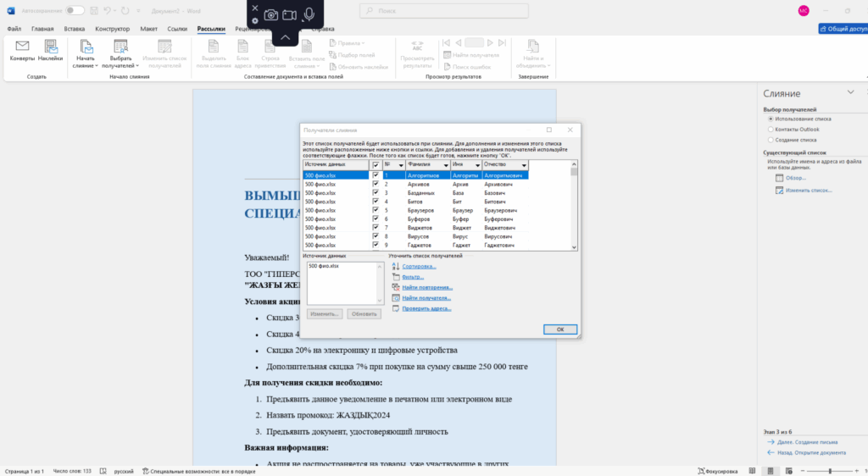Click the screenshot camera icon in overlay
Screen dimensions: 868x476
pos(270,15)
